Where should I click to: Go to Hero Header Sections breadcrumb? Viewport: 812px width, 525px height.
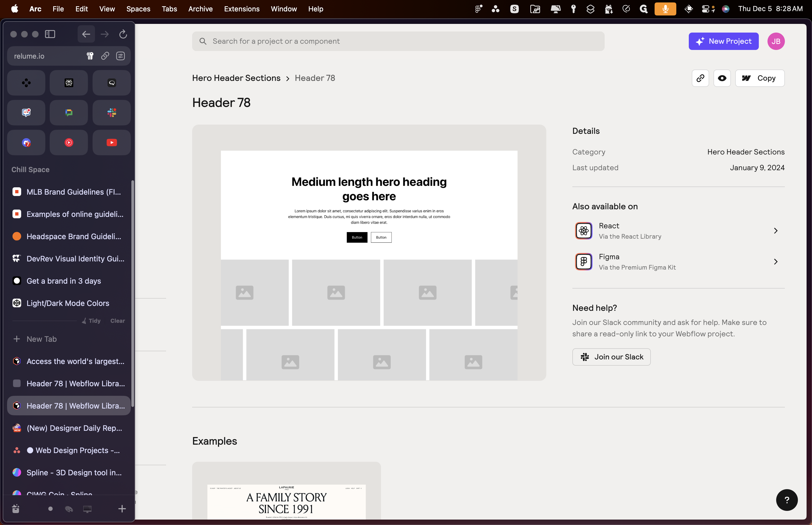pos(236,78)
